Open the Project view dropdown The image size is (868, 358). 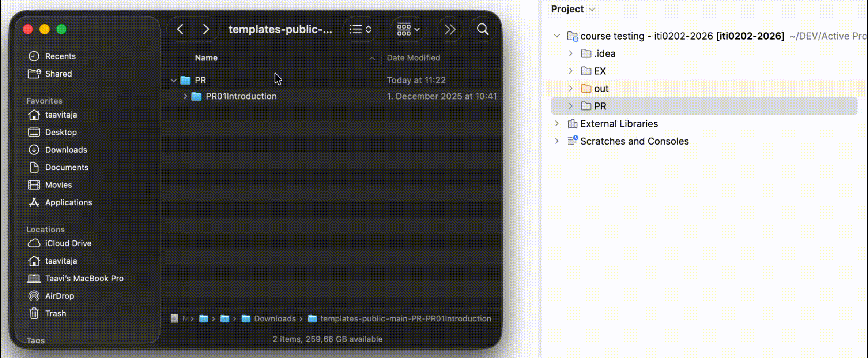(x=592, y=9)
